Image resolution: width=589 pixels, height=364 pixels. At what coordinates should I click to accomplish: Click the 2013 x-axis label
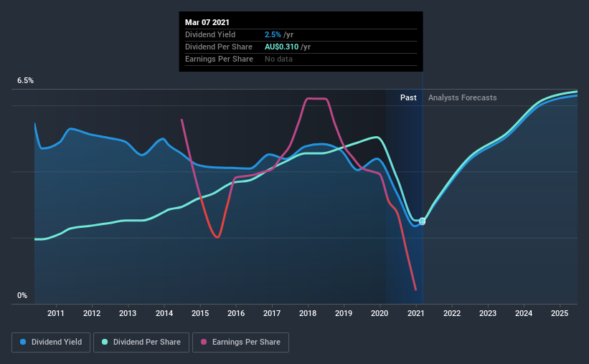128,313
